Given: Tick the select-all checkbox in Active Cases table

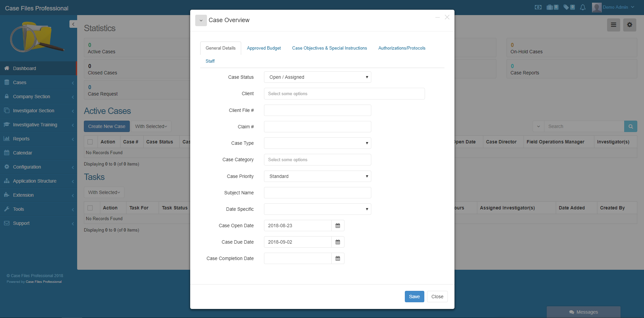Looking at the screenshot, I should tap(90, 142).
